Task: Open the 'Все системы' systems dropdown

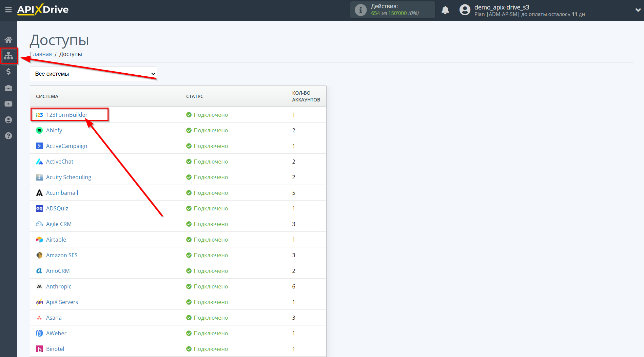Action: 94,74
